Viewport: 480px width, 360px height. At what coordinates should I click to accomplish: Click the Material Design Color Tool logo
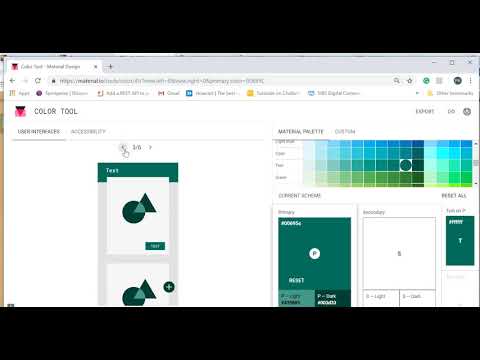point(20,111)
